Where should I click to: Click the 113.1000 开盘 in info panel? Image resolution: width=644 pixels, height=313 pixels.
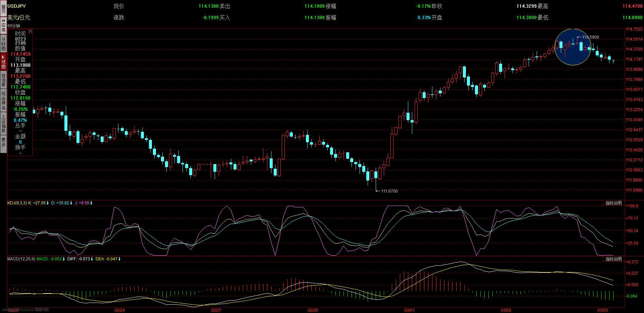(20, 65)
